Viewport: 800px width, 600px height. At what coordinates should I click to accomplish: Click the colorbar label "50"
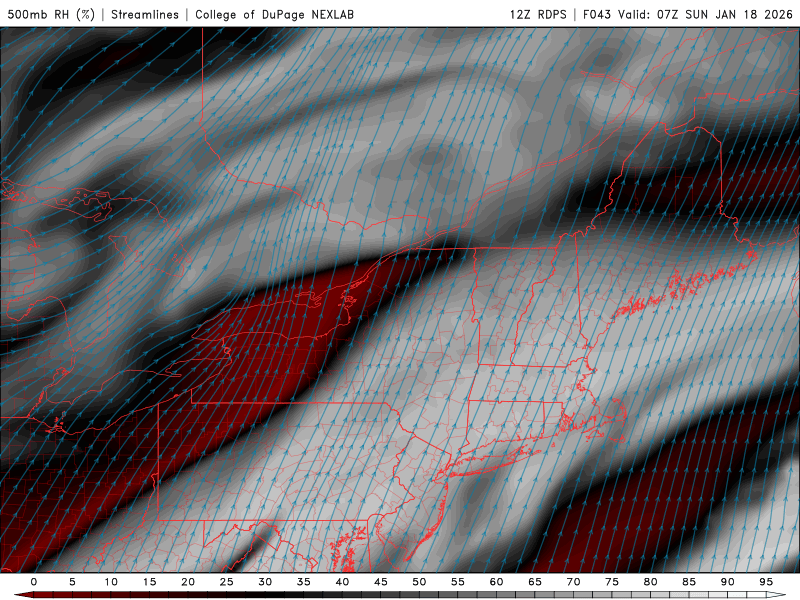point(419,582)
